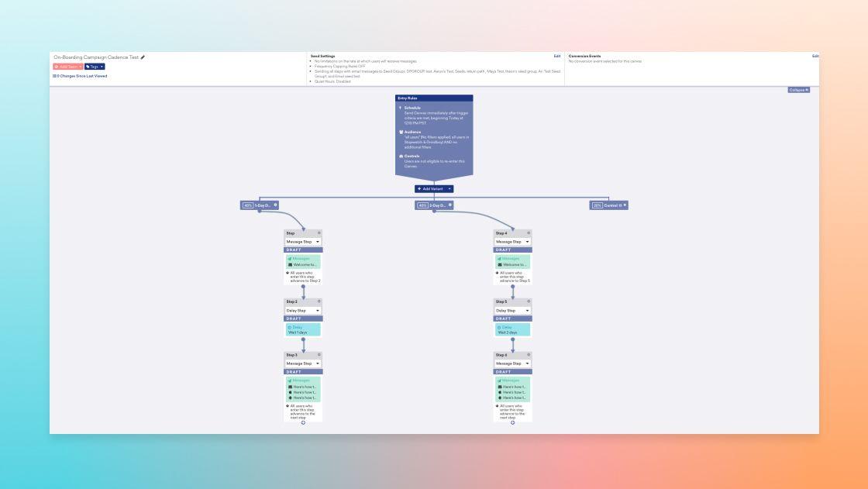Open Step 3 Message Step type dropdown
868x489 pixels.
pos(303,363)
